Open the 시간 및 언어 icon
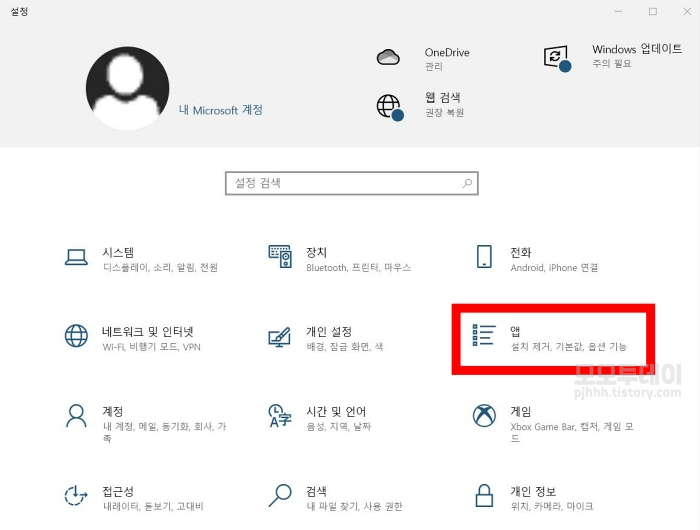The height and width of the screenshot is (530, 700). (280, 416)
